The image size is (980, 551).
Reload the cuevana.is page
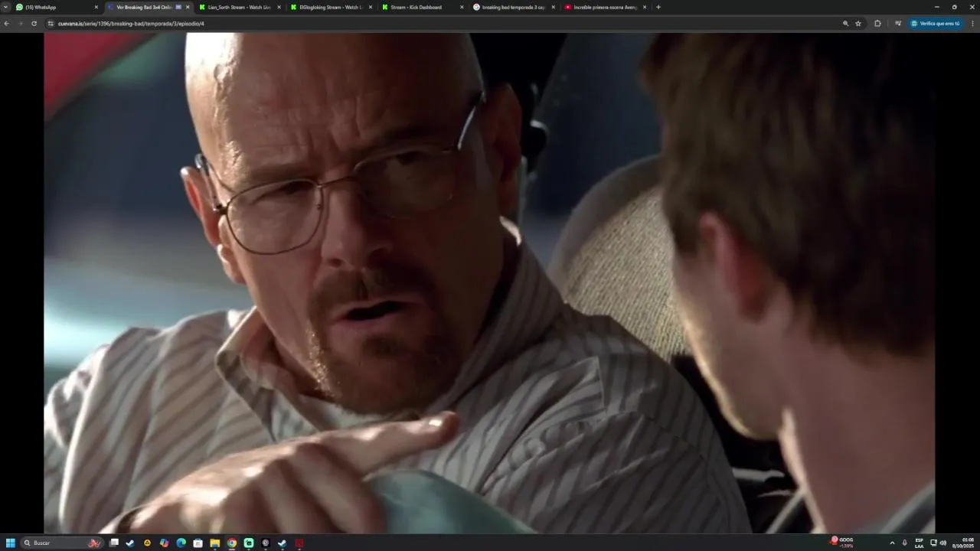click(x=34, y=24)
